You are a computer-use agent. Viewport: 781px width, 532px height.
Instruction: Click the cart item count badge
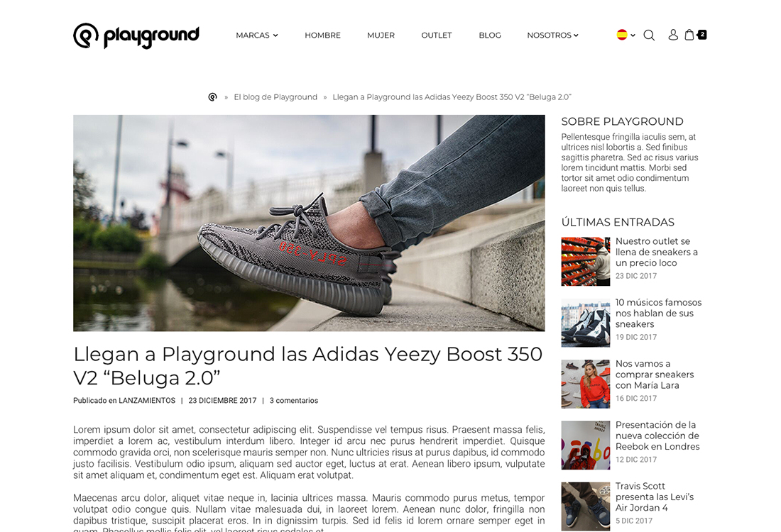[702, 34]
